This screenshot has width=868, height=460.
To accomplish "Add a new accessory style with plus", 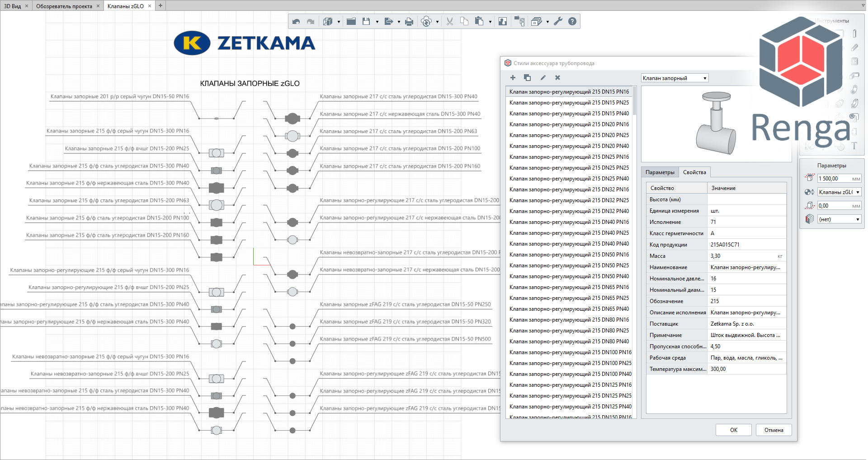I will tap(513, 78).
